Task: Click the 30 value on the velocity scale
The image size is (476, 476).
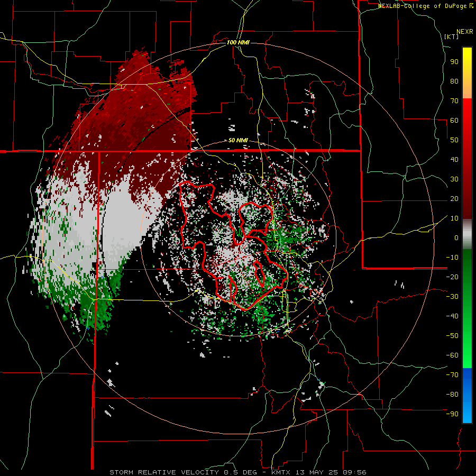Action: click(x=454, y=179)
